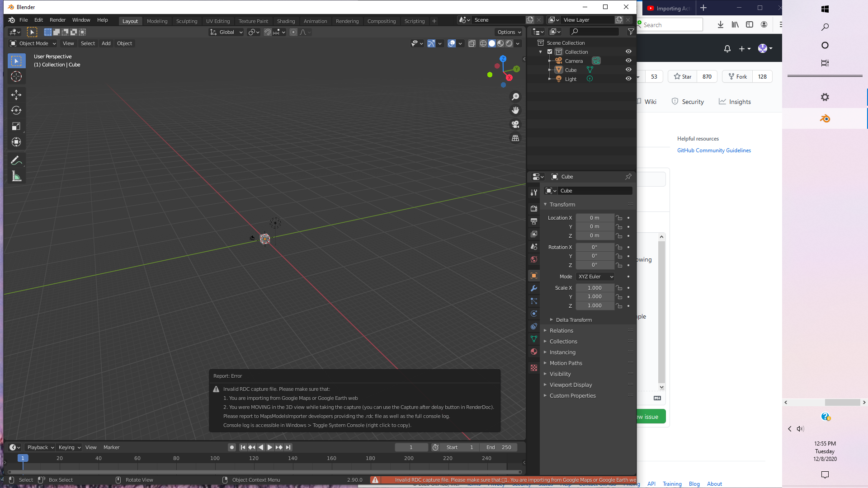Switch viewport to Wireframe shading

483,43
